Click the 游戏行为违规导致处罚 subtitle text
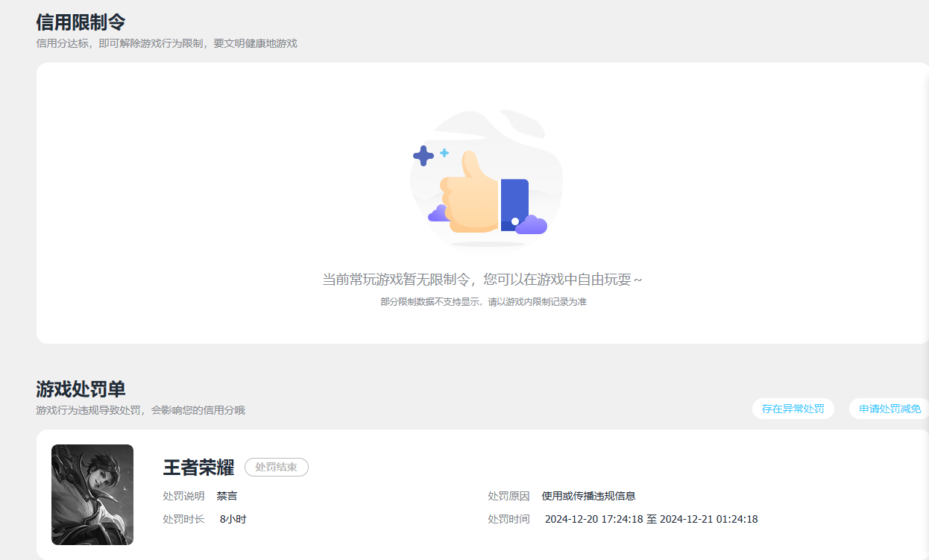The image size is (929, 560). click(x=140, y=410)
